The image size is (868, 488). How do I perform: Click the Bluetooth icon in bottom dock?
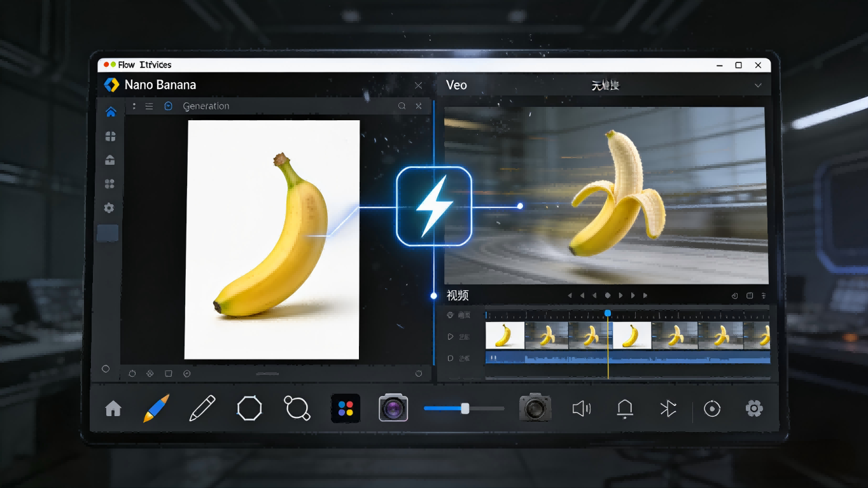tap(668, 408)
